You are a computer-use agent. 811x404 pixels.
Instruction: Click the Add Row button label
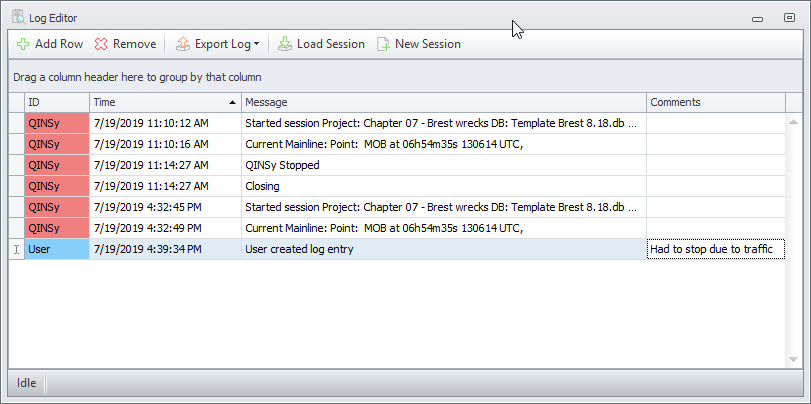(59, 44)
